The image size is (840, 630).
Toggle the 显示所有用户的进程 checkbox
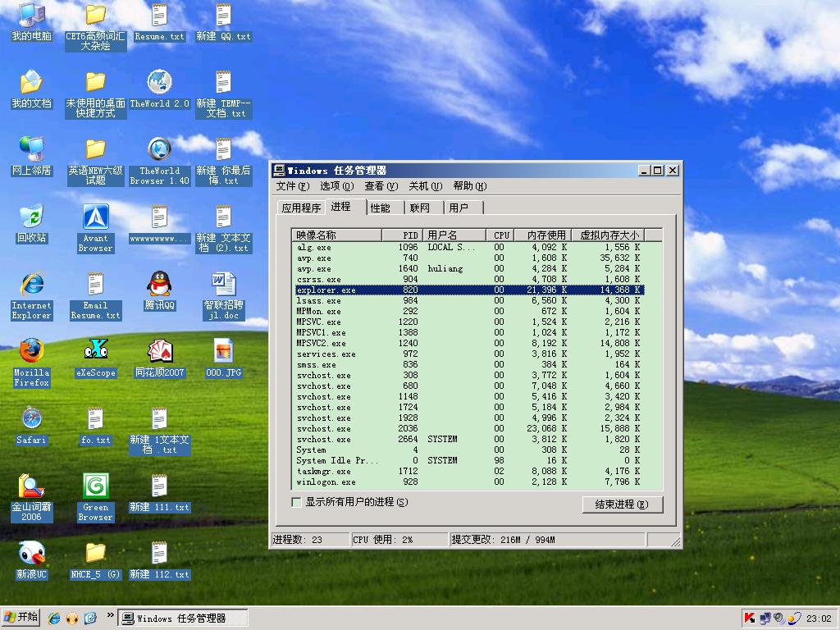coord(296,502)
